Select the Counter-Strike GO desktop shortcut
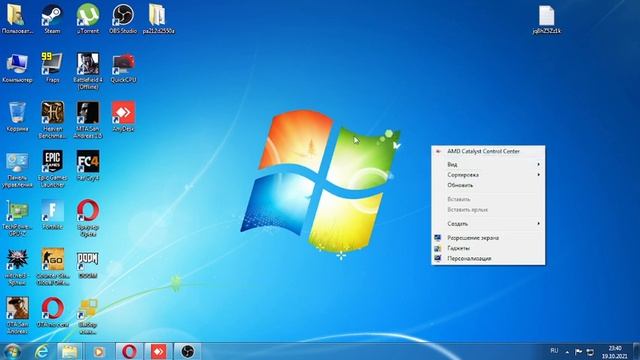This screenshot has height=360, width=640. pyautogui.click(x=52, y=267)
